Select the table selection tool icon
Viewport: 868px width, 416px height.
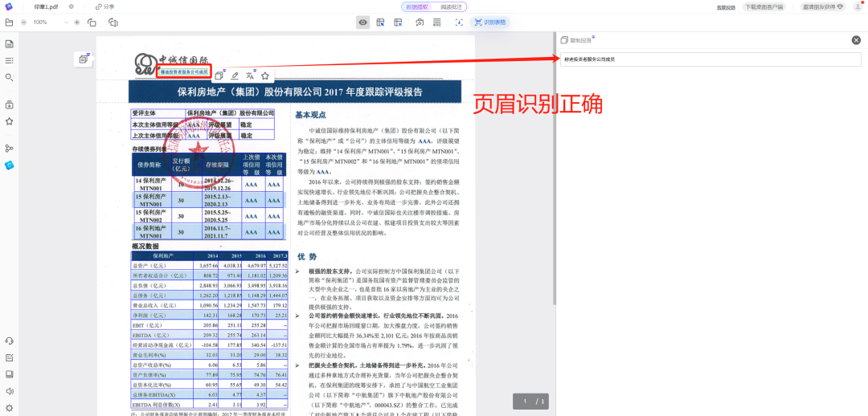click(x=380, y=22)
